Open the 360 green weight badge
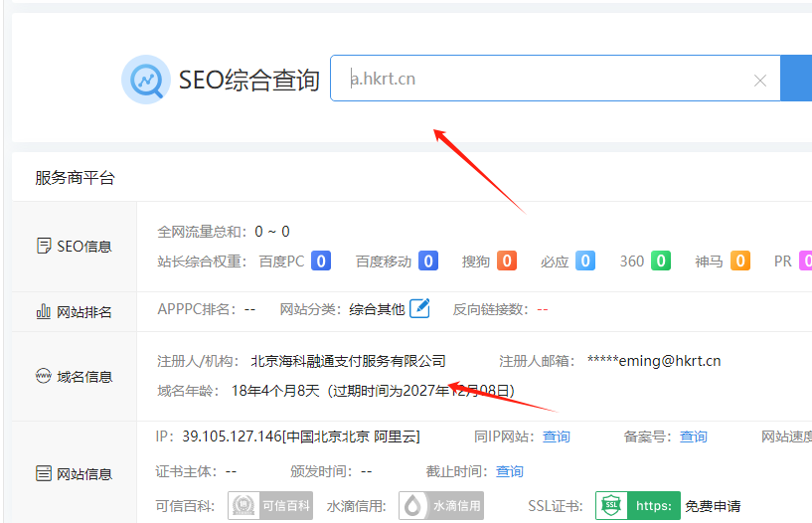The image size is (812, 523). pyautogui.click(x=661, y=261)
